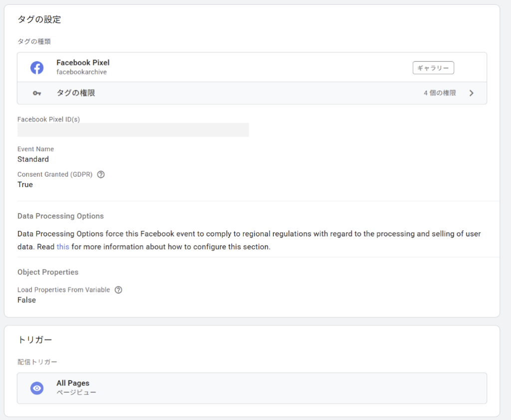Viewport: 511px width, 420px height.
Task: Click the All Pages trigger eye icon
Action: [37, 388]
